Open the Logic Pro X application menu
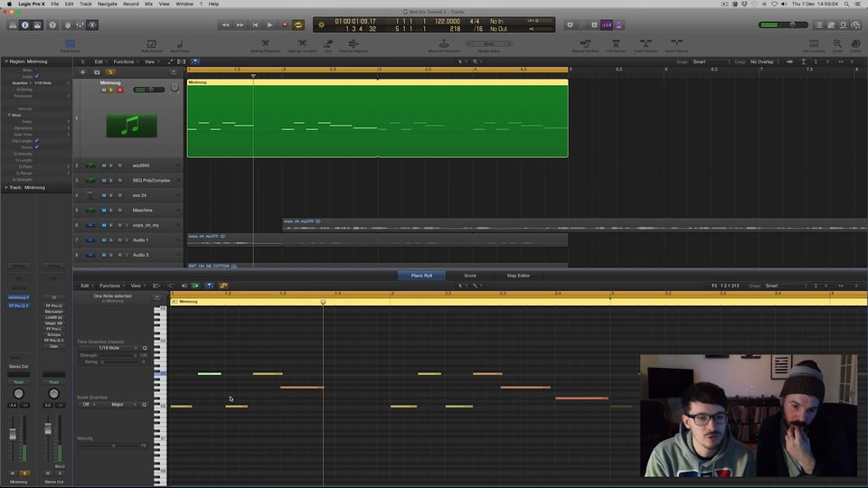 32,4
